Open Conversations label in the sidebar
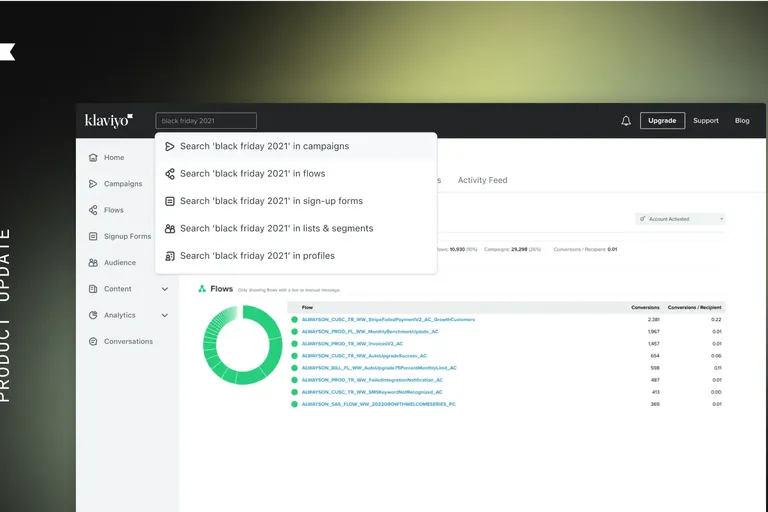Image resolution: width=768 pixels, height=512 pixels. point(128,341)
